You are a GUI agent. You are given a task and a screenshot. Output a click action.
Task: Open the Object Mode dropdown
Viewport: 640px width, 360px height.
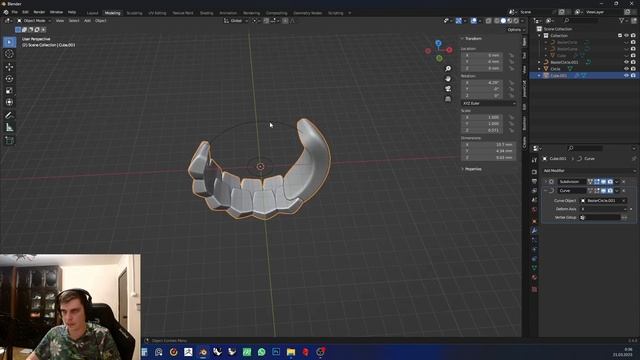pos(34,20)
